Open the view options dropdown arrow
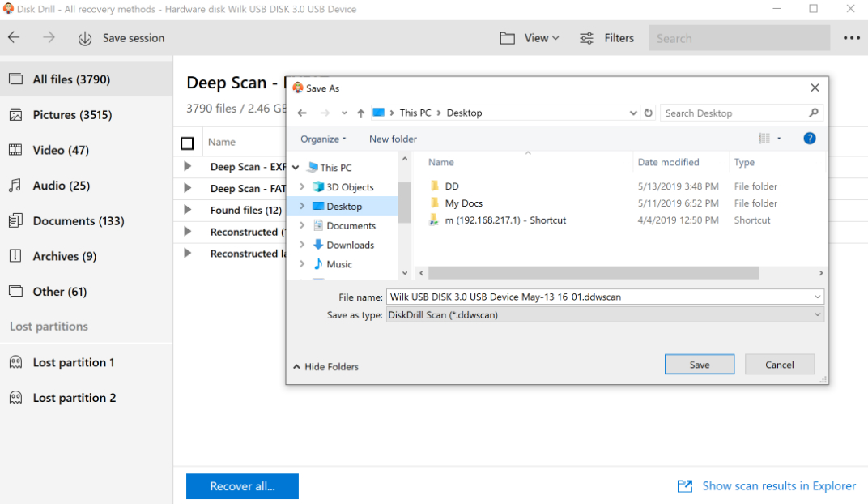The image size is (868, 504). point(779,139)
